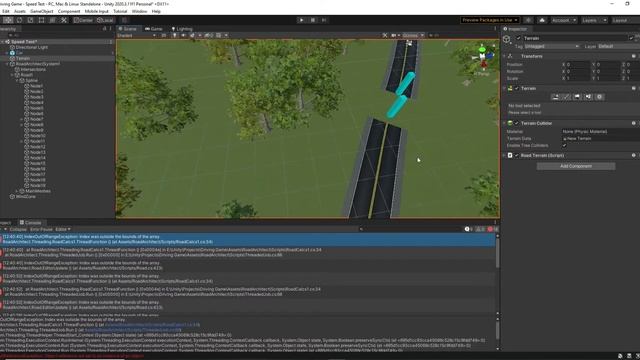The width and height of the screenshot is (640, 360).
Task: Open scene component tools icon
Action: [x=384, y=36]
